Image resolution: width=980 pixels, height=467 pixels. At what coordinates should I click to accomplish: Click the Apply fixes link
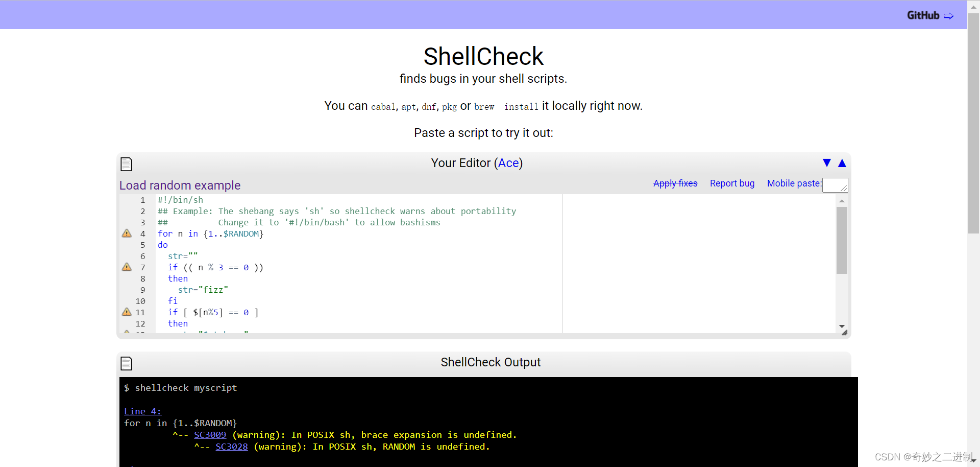[x=675, y=183]
